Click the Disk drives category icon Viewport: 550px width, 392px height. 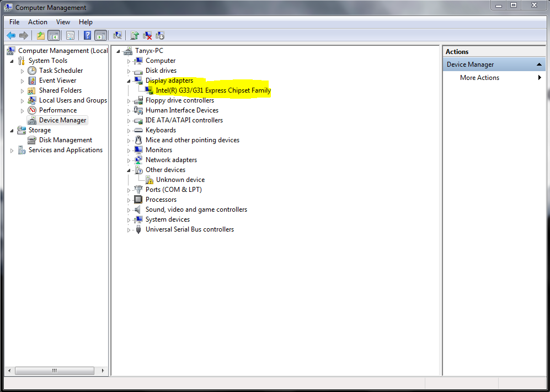coord(138,71)
